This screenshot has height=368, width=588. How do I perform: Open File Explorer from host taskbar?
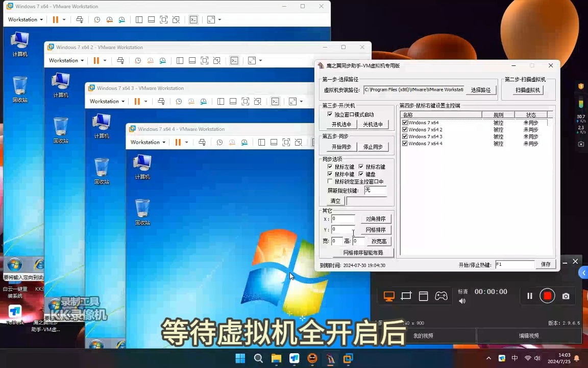[x=276, y=358]
